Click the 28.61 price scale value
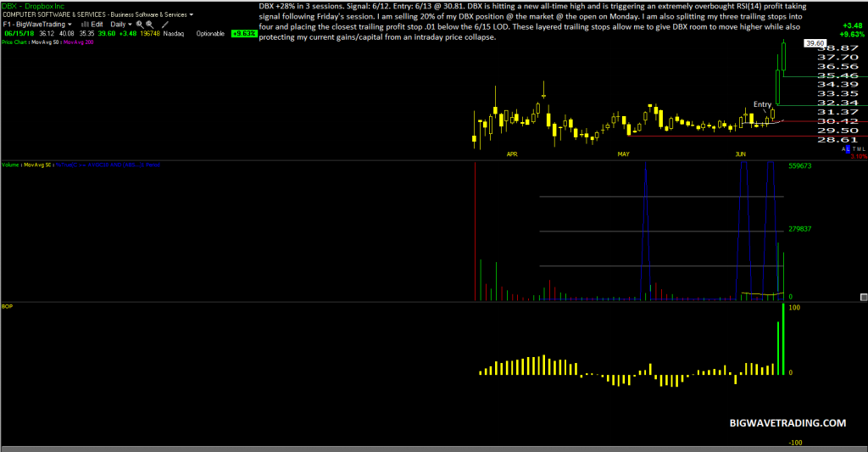 pyautogui.click(x=838, y=140)
